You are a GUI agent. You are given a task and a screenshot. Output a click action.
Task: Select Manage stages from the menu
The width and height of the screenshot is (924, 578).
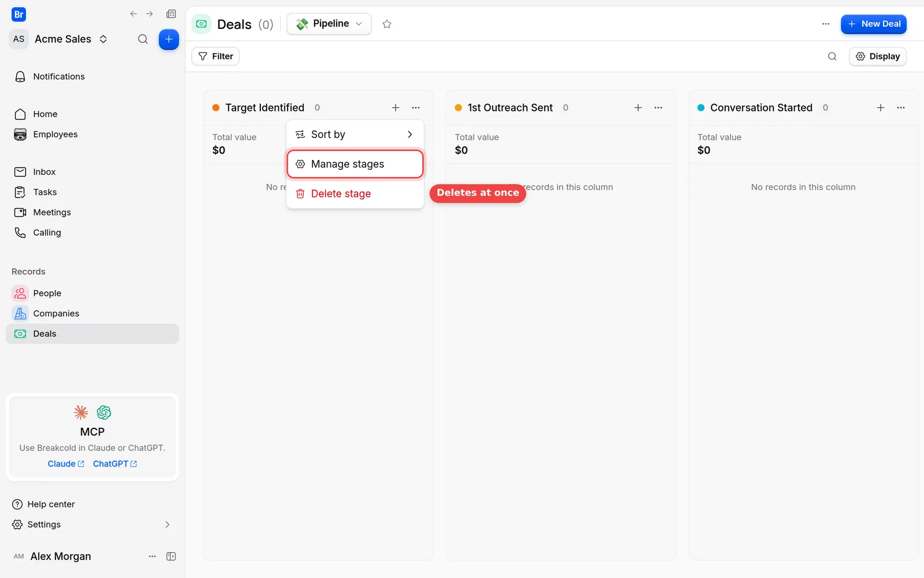point(355,164)
